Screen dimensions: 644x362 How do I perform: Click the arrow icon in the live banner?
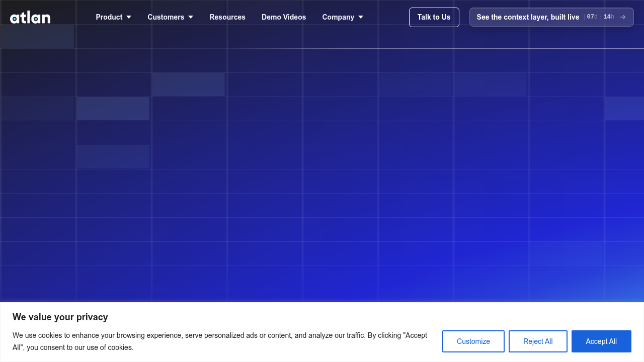[x=623, y=17]
